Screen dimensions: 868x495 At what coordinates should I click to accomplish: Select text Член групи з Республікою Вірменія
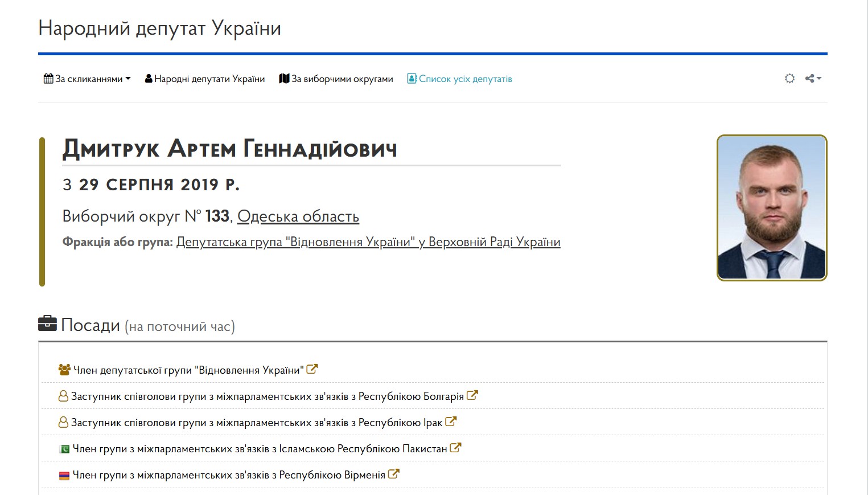(x=229, y=475)
